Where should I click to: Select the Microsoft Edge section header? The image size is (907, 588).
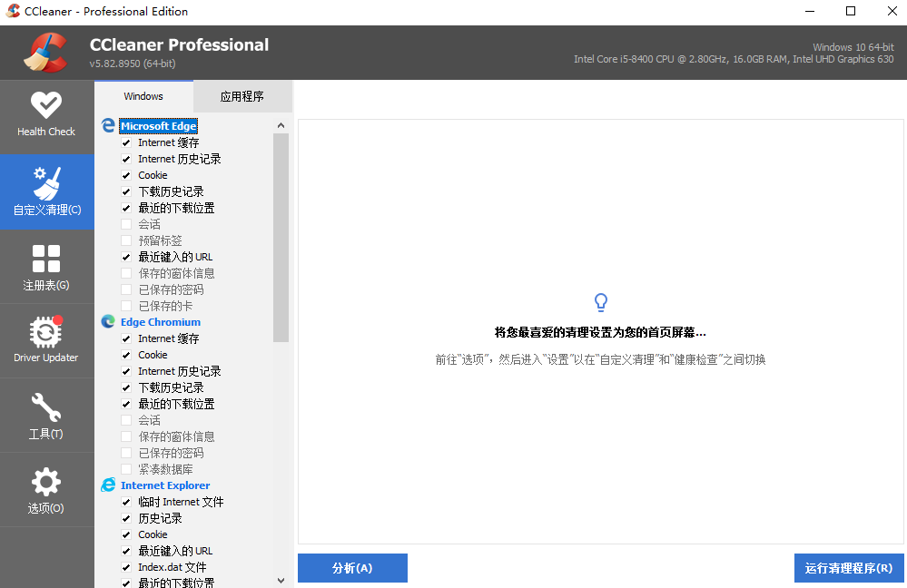[x=159, y=125]
